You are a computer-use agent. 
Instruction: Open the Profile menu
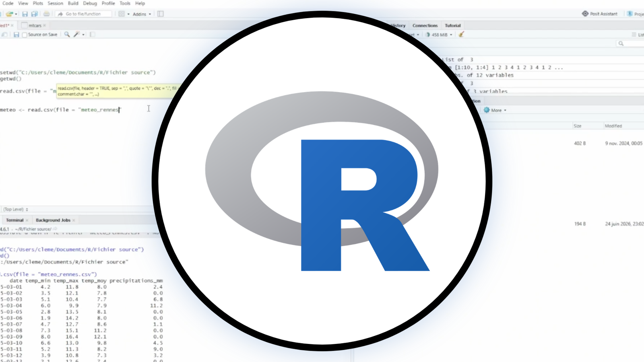coord(108,3)
